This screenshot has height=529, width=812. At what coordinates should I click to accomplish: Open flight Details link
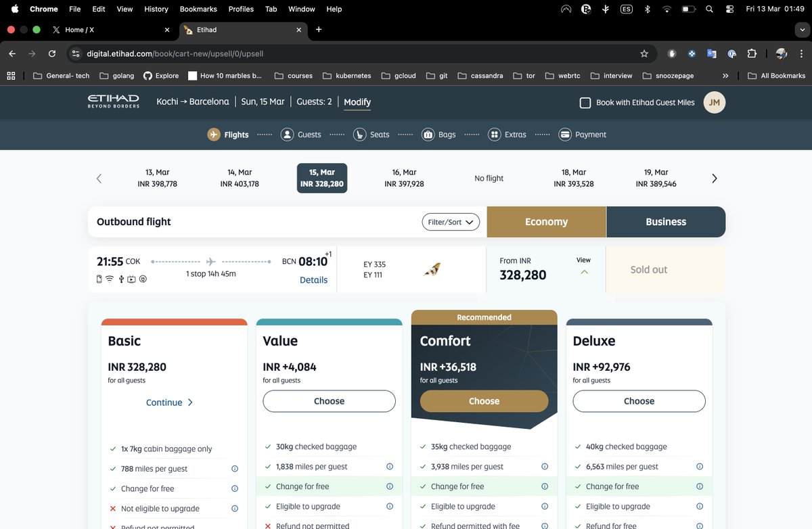[x=313, y=280]
